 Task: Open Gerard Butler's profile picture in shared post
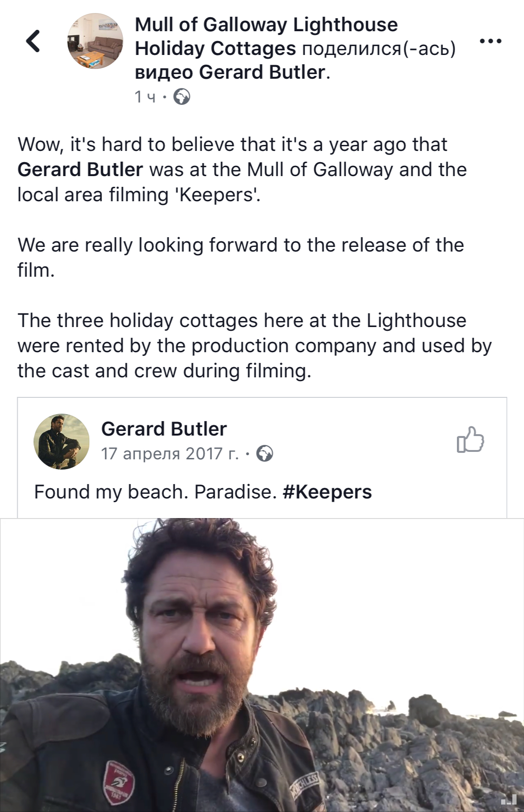tap(61, 441)
